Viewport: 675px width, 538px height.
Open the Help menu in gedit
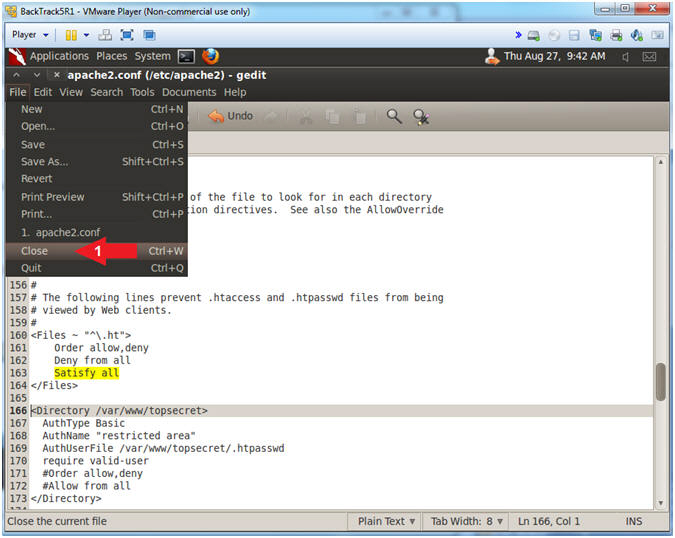click(235, 92)
